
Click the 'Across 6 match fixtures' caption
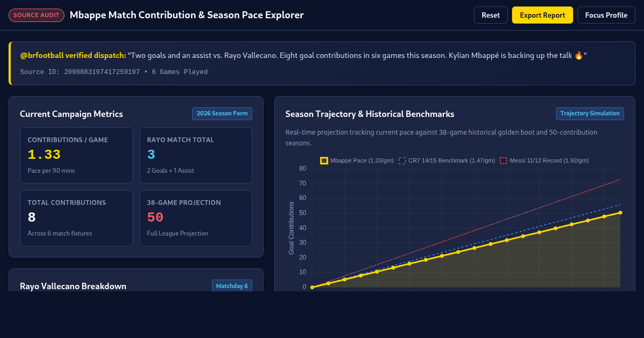[60, 233]
